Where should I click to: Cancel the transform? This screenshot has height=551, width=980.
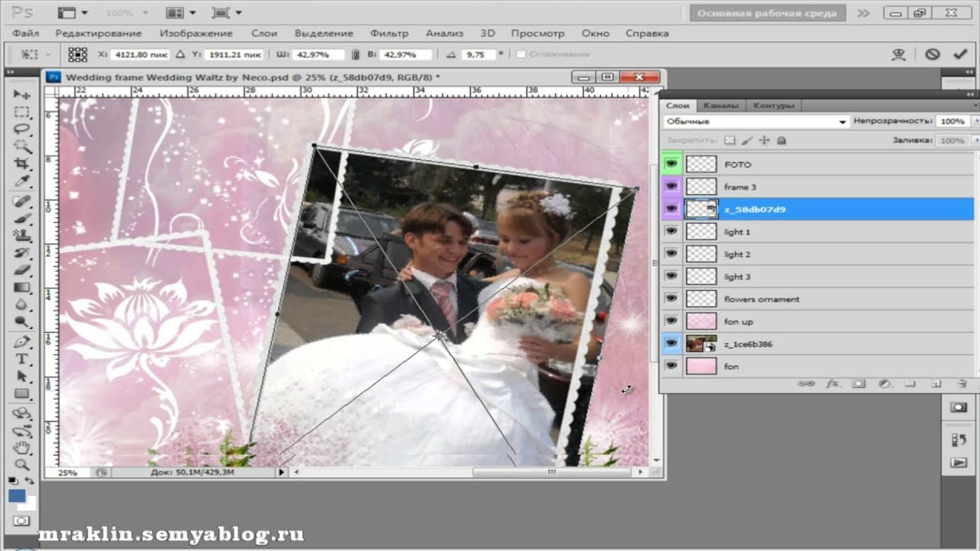(932, 54)
